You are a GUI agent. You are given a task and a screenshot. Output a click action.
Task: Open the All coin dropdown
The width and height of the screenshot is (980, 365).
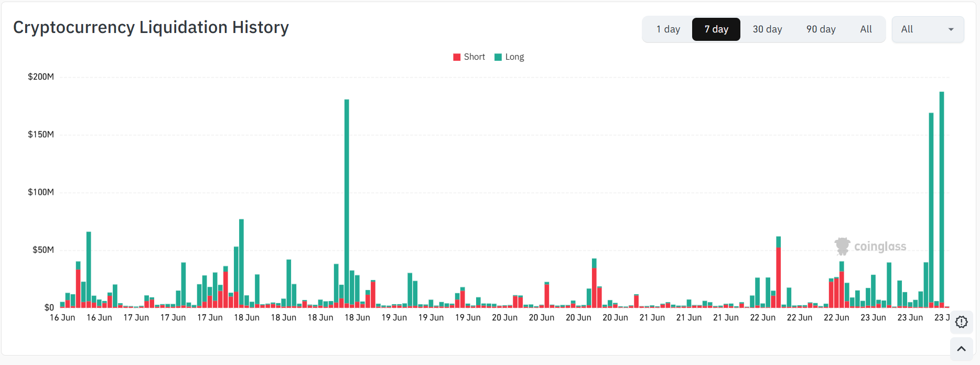pyautogui.click(x=928, y=29)
